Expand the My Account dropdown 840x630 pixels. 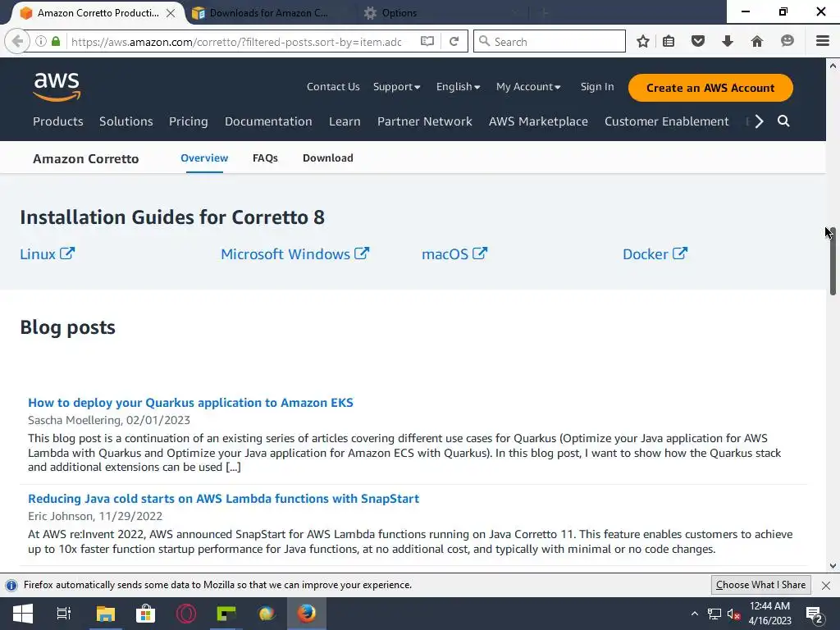pos(528,87)
